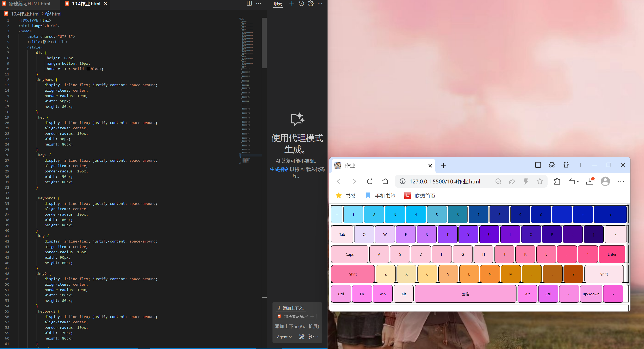
Task: Open chat history clock icon
Action: pyautogui.click(x=301, y=3)
